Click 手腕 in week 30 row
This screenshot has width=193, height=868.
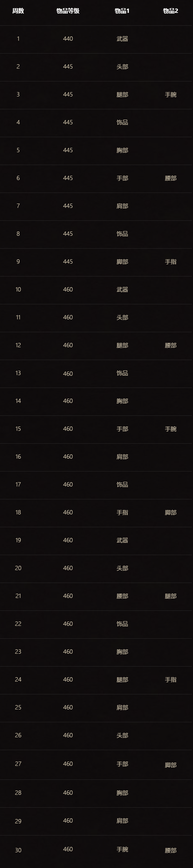(x=122, y=849)
